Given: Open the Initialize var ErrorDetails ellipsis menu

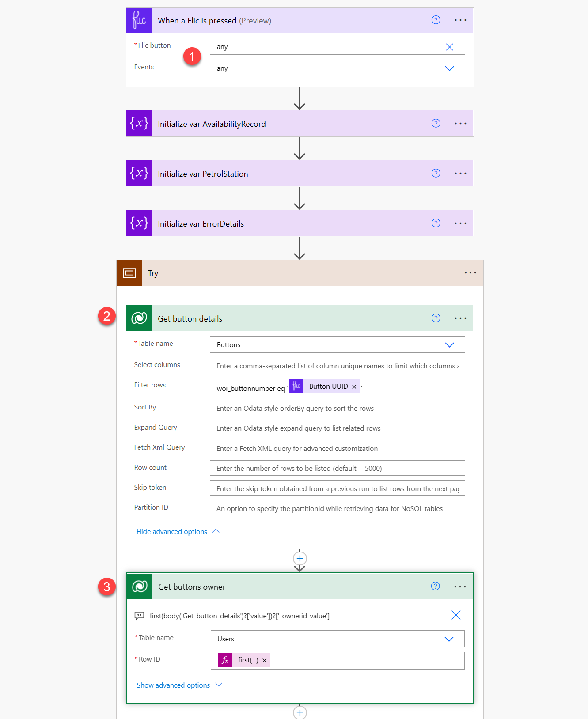Looking at the screenshot, I should [x=460, y=223].
